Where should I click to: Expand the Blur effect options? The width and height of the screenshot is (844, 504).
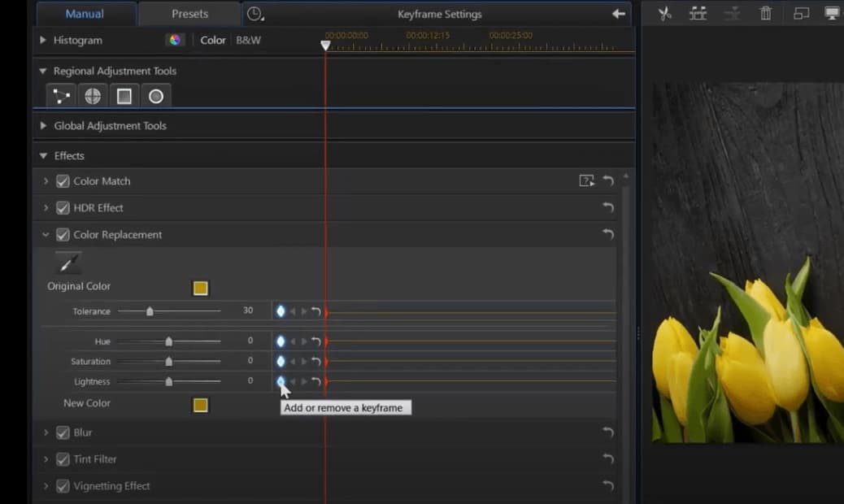click(x=46, y=433)
